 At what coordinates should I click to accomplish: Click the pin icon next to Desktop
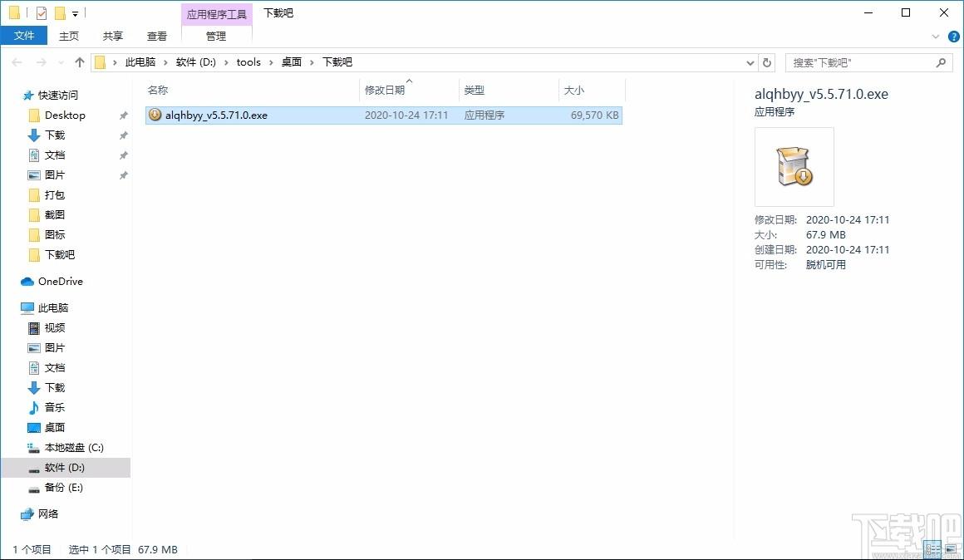123,115
